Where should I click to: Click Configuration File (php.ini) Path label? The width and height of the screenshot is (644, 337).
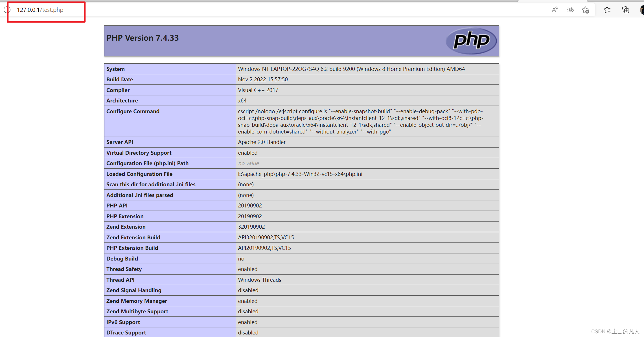click(x=147, y=163)
